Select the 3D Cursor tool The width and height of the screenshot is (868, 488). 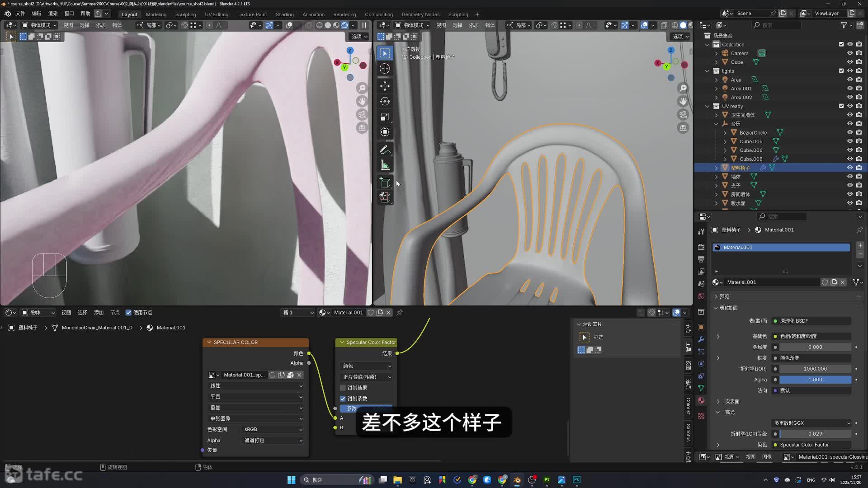(x=385, y=69)
